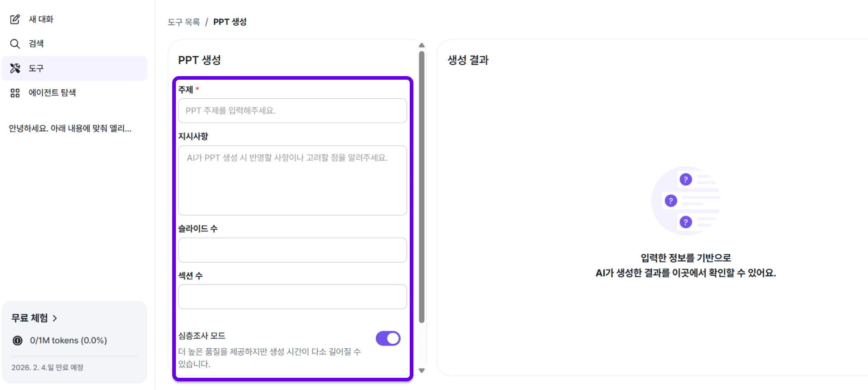The height and width of the screenshot is (390, 868).
Task: Open 에이전트 탐색 from the sidebar
Action: 53,92
